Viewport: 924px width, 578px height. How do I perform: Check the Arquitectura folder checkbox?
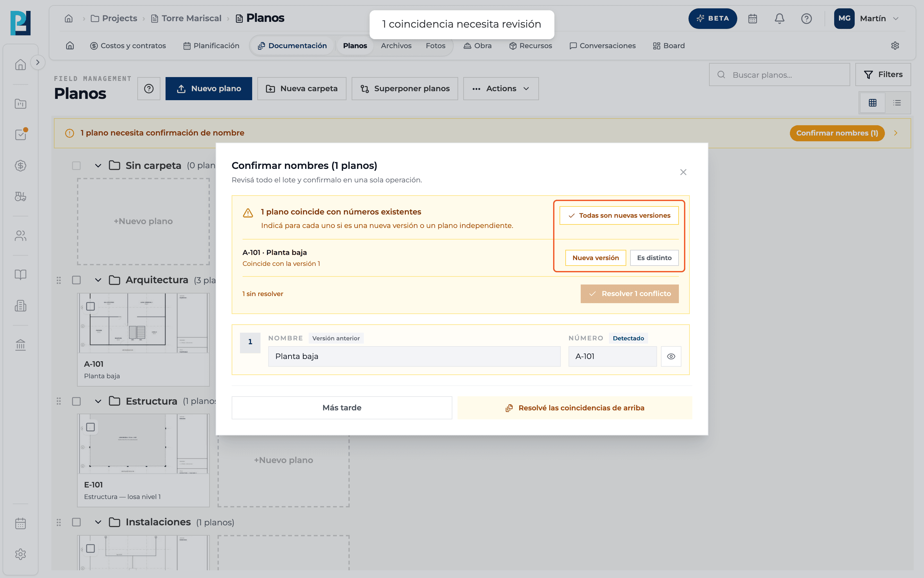(76, 280)
